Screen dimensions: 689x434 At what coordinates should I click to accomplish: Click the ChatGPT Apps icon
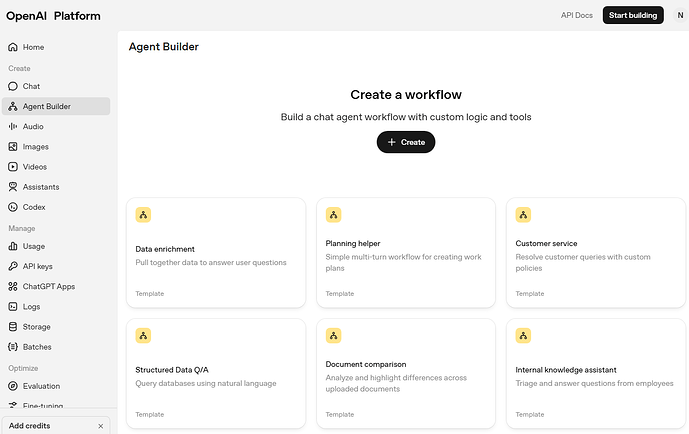pos(13,286)
